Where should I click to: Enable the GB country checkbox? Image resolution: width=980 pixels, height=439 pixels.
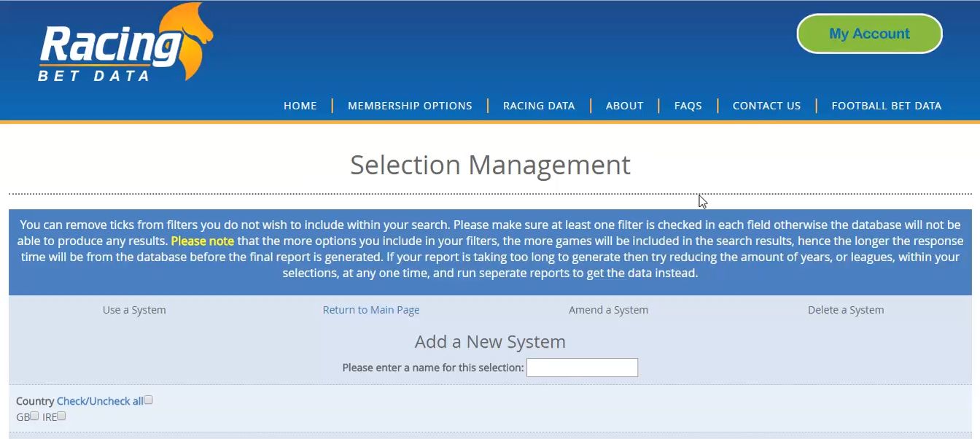coord(34,416)
